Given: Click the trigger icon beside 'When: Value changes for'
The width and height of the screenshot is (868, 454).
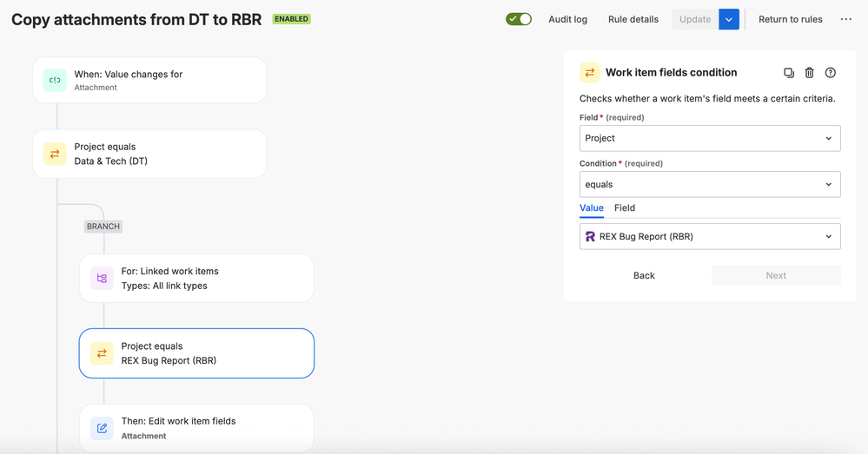Looking at the screenshot, I should 55,80.
